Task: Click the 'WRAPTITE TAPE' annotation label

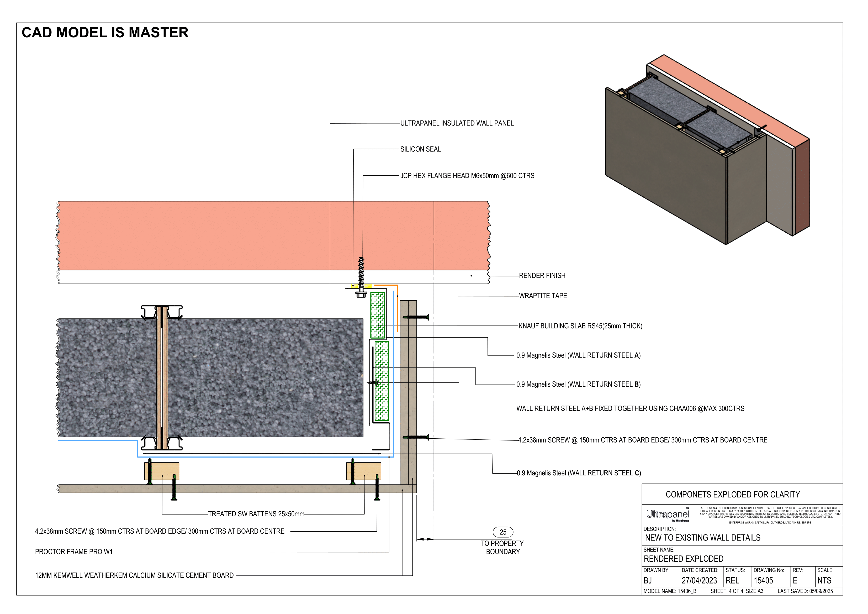Action: pyautogui.click(x=543, y=296)
